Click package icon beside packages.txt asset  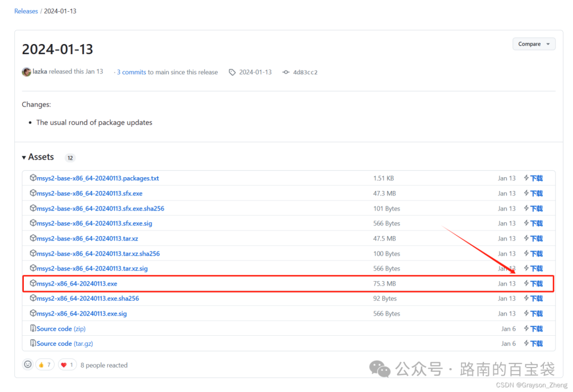point(33,178)
